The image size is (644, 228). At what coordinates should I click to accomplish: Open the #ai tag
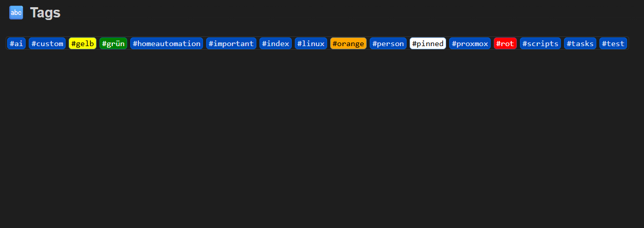16,44
